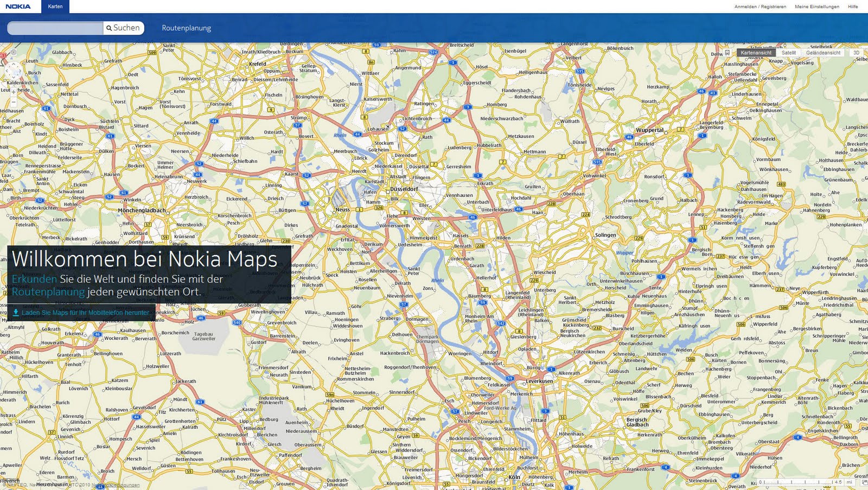This screenshot has height=490, width=868.
Task: Open the Hilfe link
Action: click(x=853, y=7)
